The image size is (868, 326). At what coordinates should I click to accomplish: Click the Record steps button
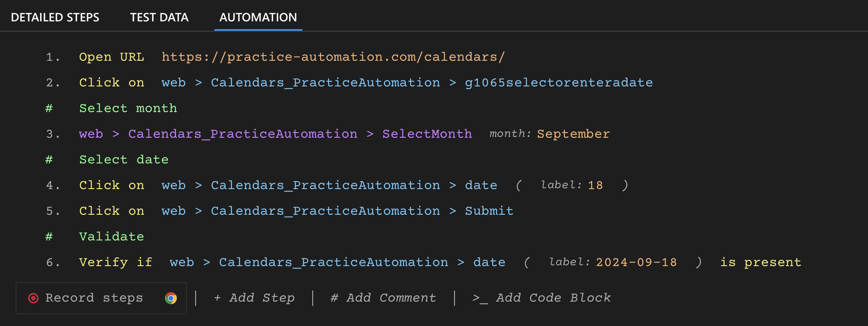pyautogui.click(x=101, y=298)
